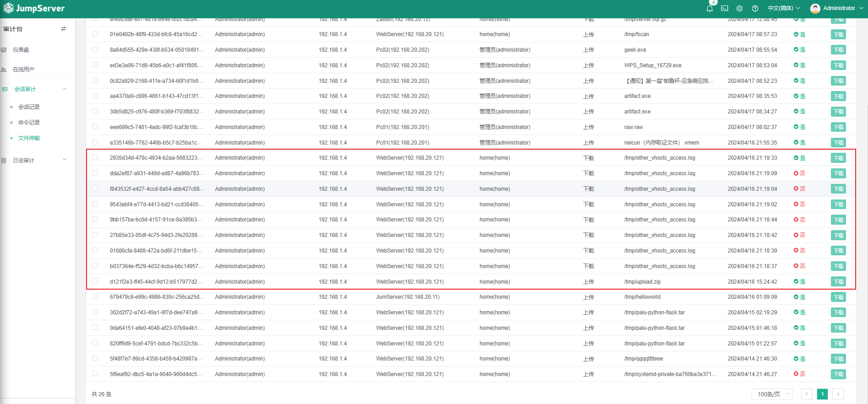Click Pc01(192.168.20.201) in raw.raw row
The height and width of the screenshot is (404, 868).
pos(403,127)
